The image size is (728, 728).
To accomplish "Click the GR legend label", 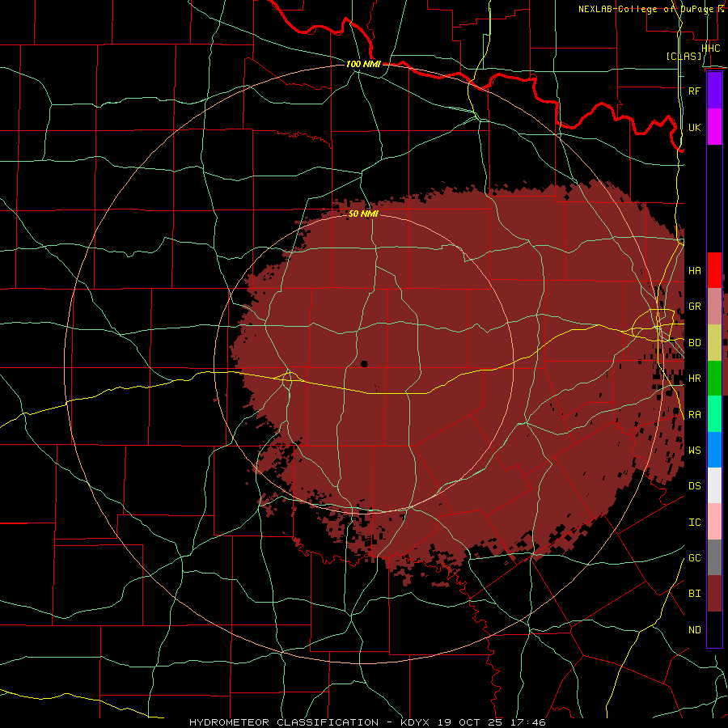I will tap(695, 307).
